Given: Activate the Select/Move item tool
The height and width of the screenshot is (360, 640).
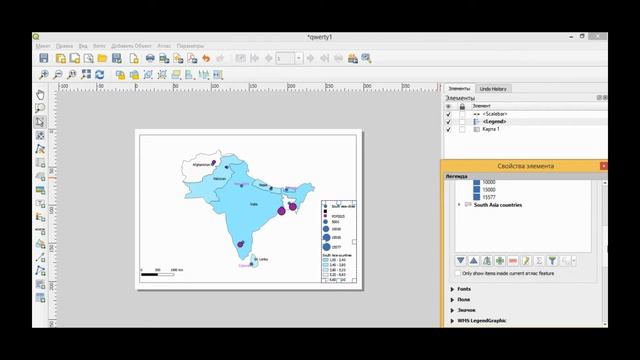Looking at the screenshot, I should 40,122.
